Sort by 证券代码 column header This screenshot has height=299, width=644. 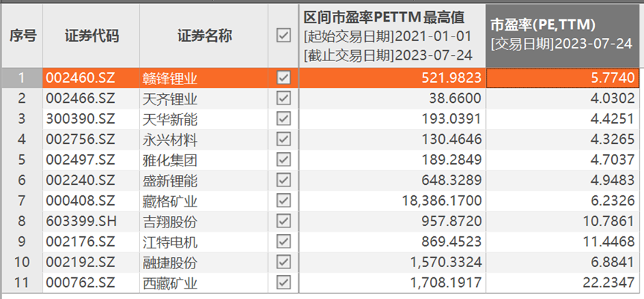click(91, 36)
